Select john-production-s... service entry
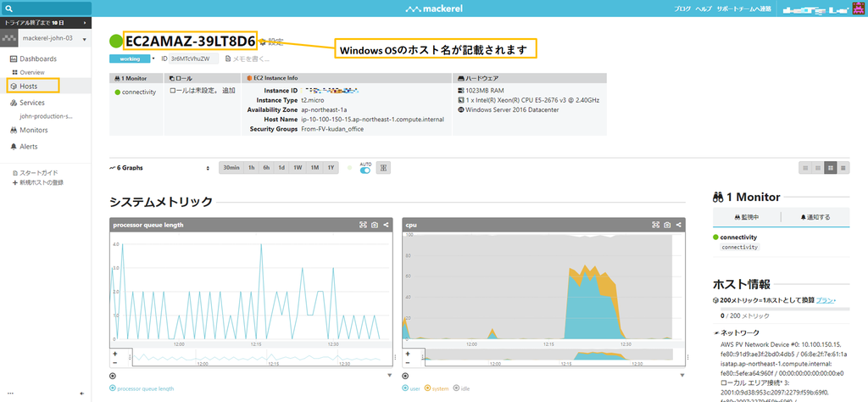 [x=46, y=117]
